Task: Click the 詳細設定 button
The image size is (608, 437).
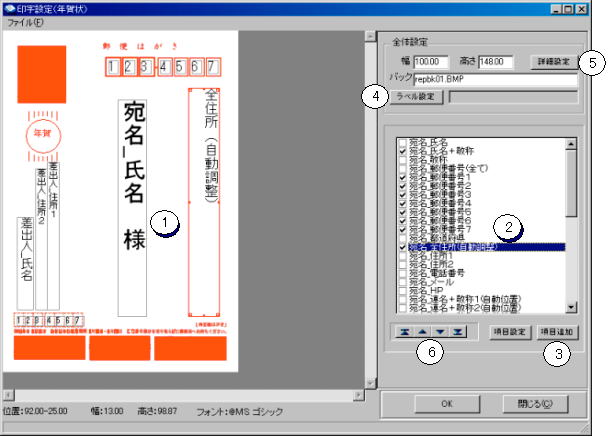Action: pyautogui.click(x=551, y=62)
